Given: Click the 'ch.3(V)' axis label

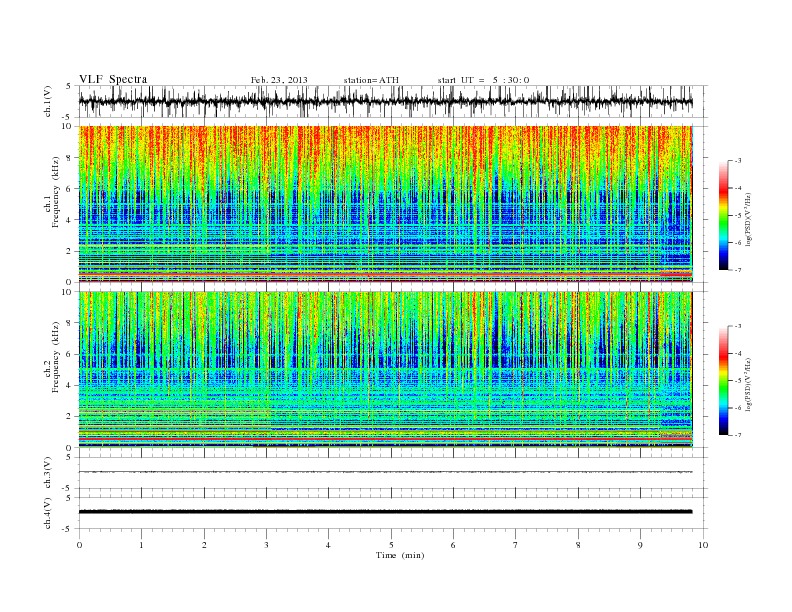Looking at the screenshot, I should tap(48, 473).
